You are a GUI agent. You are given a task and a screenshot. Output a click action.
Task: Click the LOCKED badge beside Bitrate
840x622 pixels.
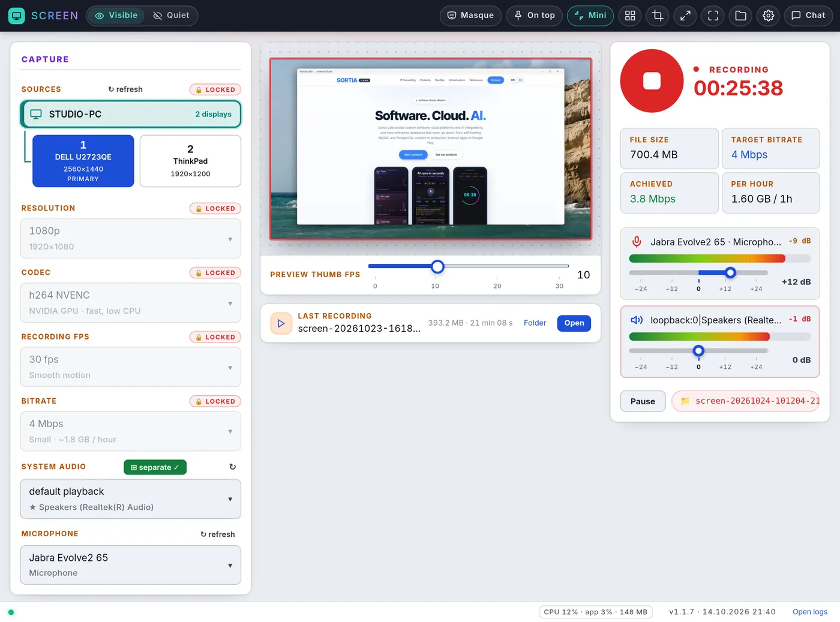point(215,401)
